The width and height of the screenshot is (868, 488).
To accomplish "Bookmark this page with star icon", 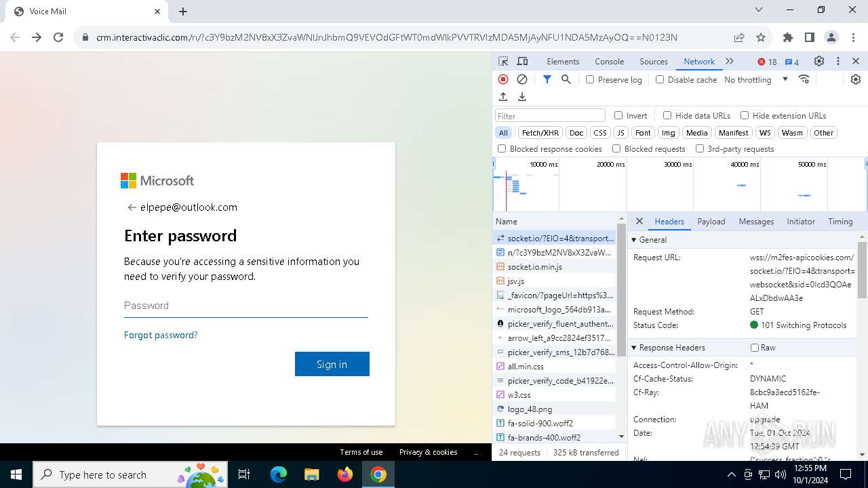I will point(761,37).
